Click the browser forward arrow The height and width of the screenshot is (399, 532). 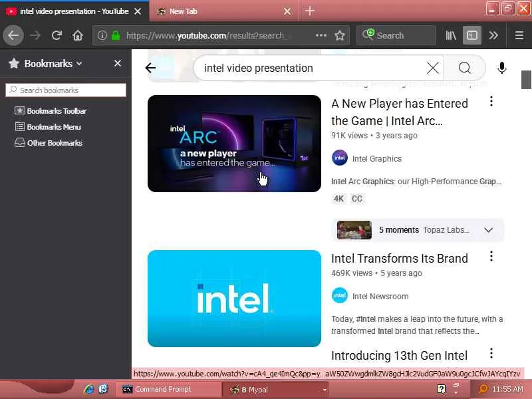35,35
